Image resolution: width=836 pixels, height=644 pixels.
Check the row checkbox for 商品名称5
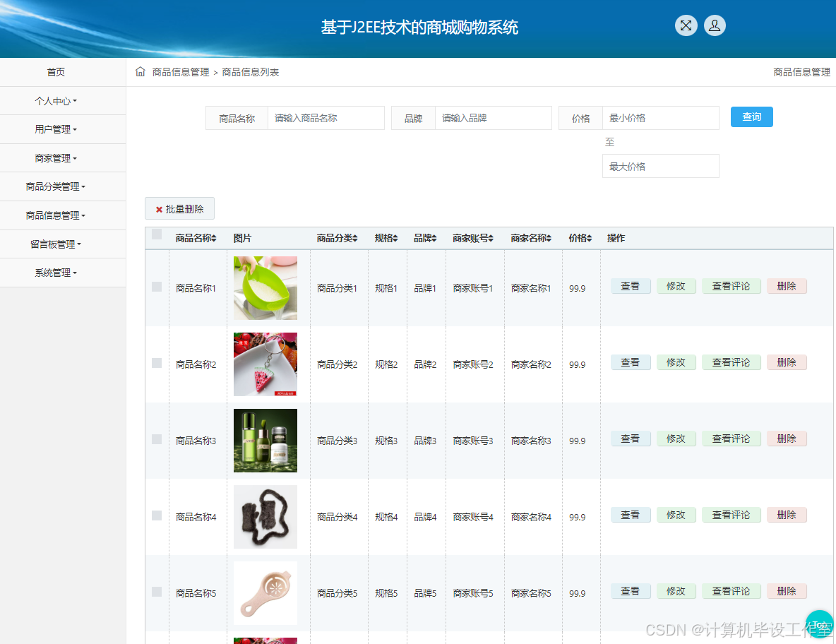pos(157,592)
